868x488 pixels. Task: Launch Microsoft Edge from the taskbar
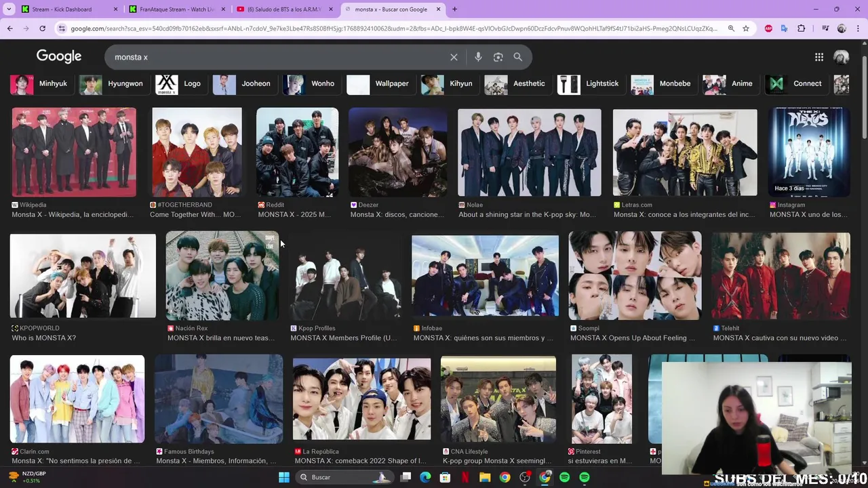point(425,477)
